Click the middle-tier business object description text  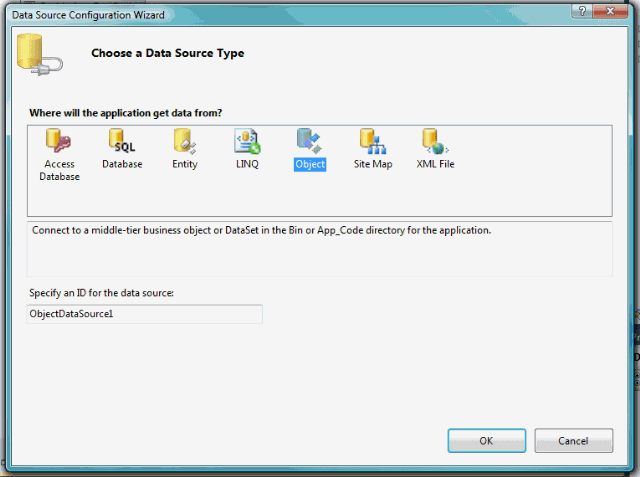pyautogui.click(x=261, y=231)
